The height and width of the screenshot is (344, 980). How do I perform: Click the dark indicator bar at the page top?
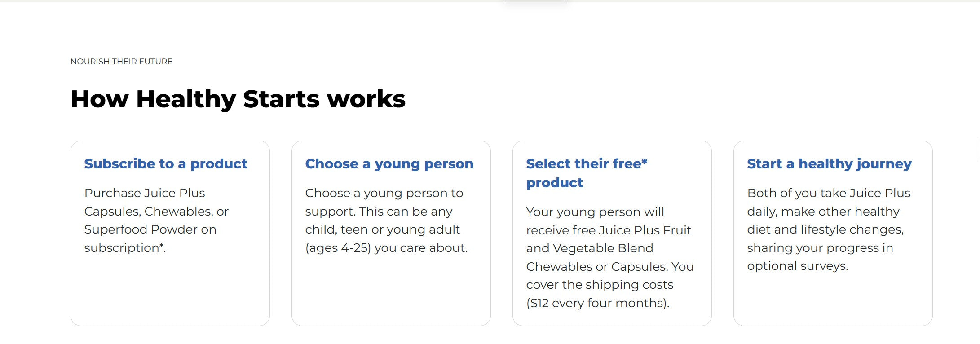535,1
